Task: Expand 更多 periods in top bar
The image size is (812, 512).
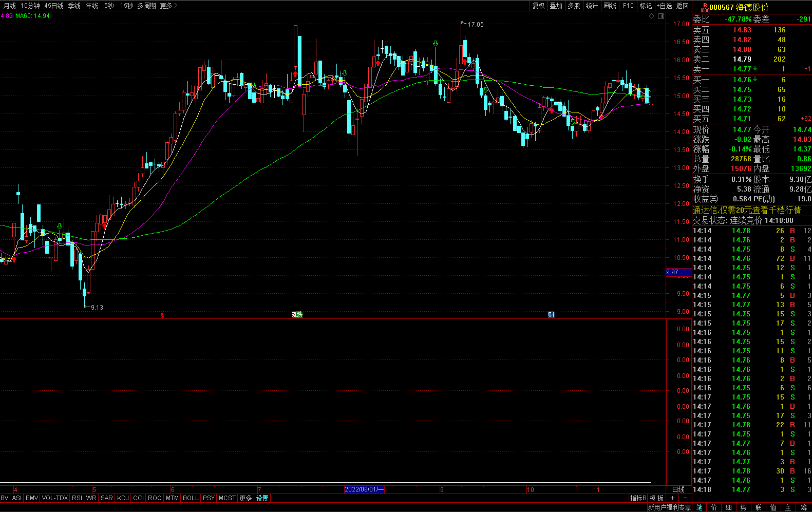Action: (168, 6)
